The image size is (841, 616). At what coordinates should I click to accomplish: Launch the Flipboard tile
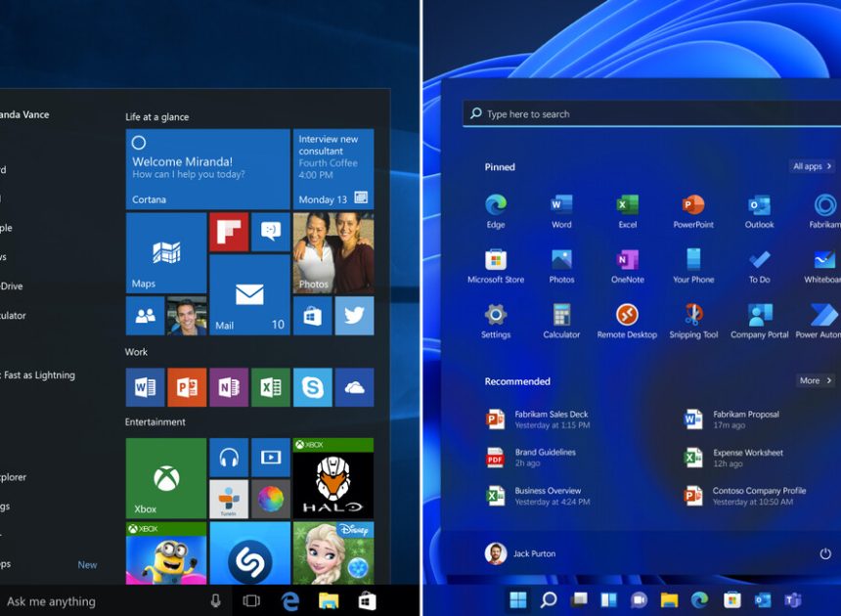(x=229, y=232)
